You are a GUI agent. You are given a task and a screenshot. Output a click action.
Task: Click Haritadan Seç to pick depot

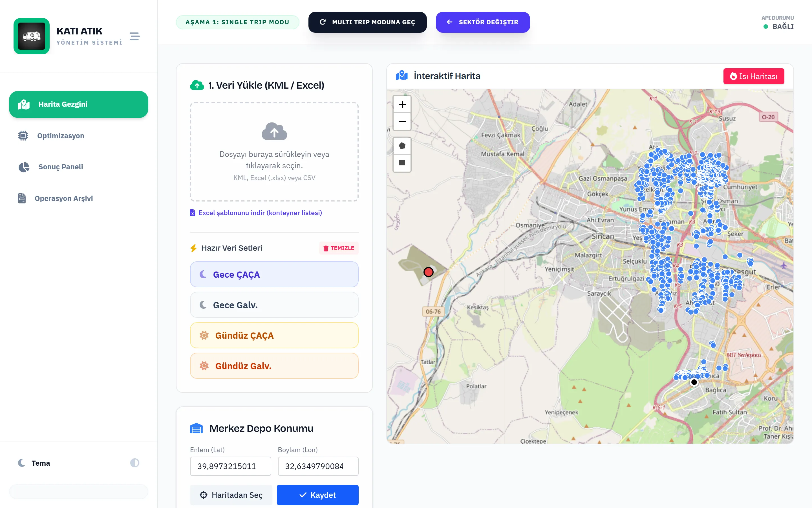coord(231,495)
